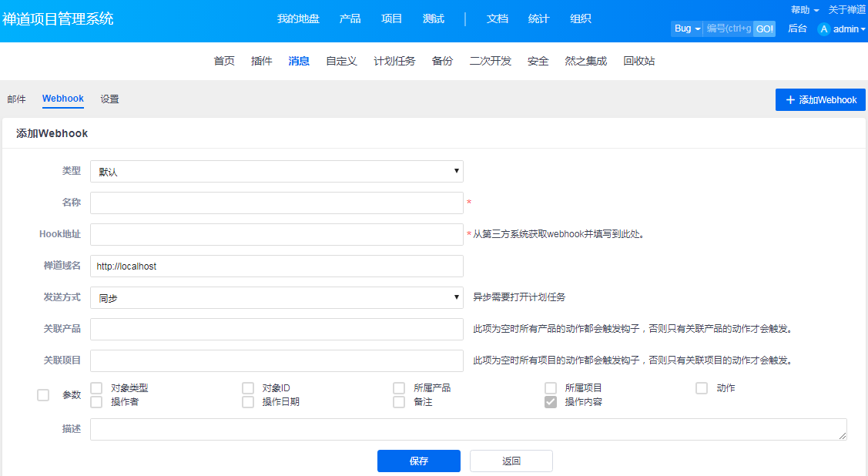Viewport: 868px width, 476px height.
Task: Open the Bug search type dropdown
Action: (686, 28)
